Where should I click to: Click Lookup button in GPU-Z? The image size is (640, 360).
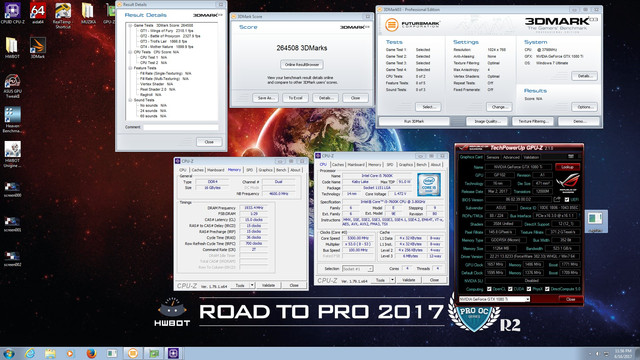[x=567, y=167]
